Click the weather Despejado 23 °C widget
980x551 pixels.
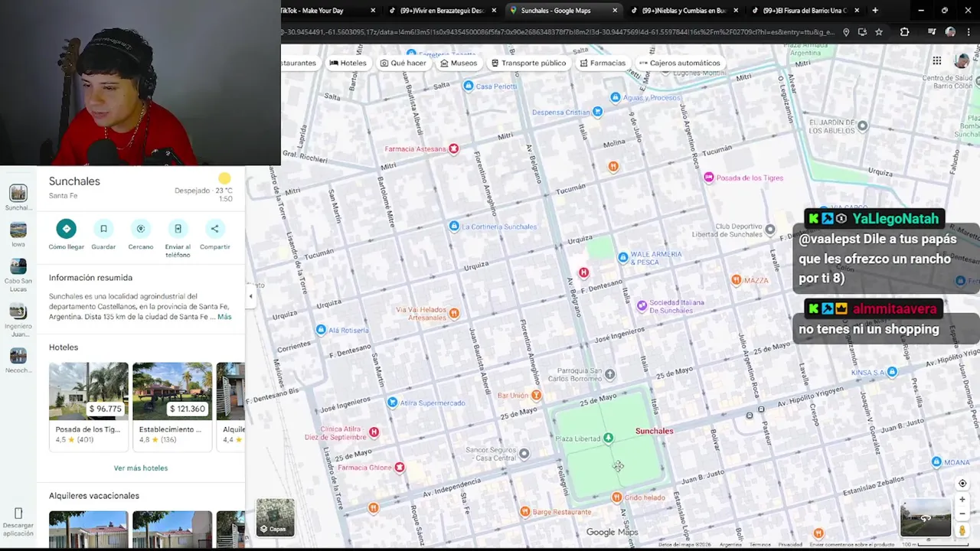204,187
